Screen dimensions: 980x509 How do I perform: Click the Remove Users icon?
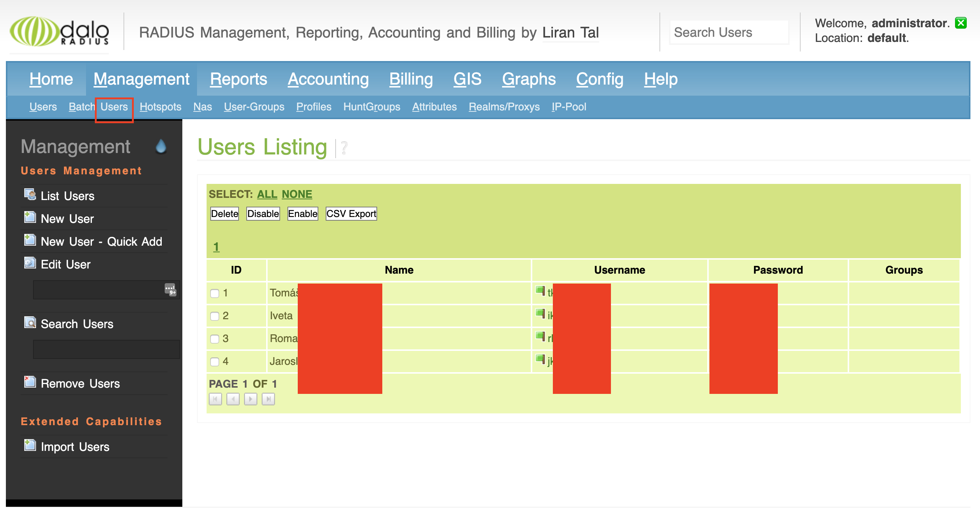click(30, 382)
